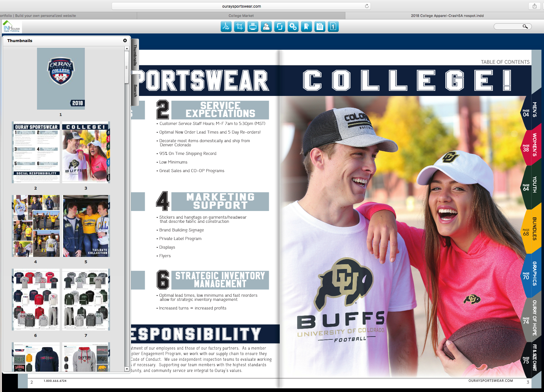Click 'Private Label Program' bullet

click(x=180, y=239)
